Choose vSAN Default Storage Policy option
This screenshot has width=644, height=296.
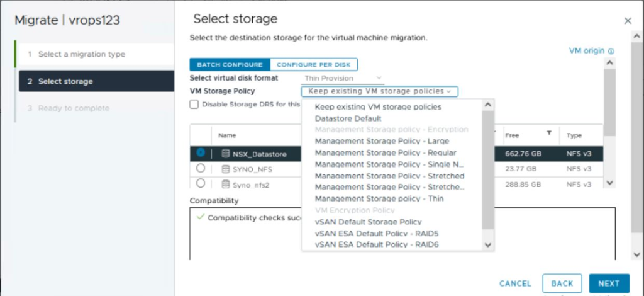(x=368, y=222)
